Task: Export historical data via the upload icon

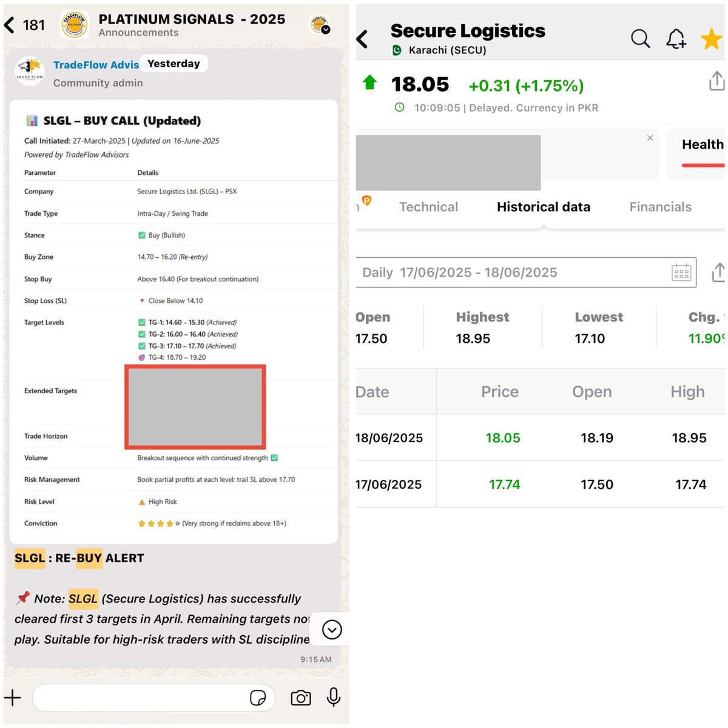Action: coord(718,272)
